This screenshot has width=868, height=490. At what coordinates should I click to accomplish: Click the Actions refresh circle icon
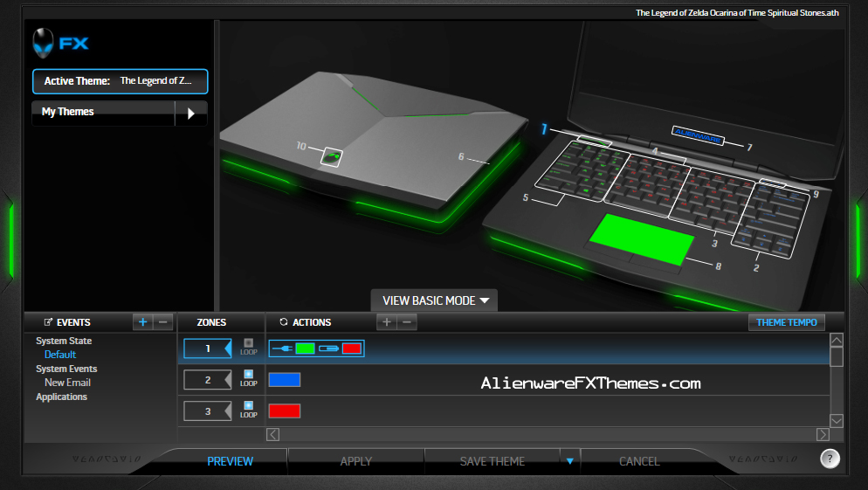284,322
